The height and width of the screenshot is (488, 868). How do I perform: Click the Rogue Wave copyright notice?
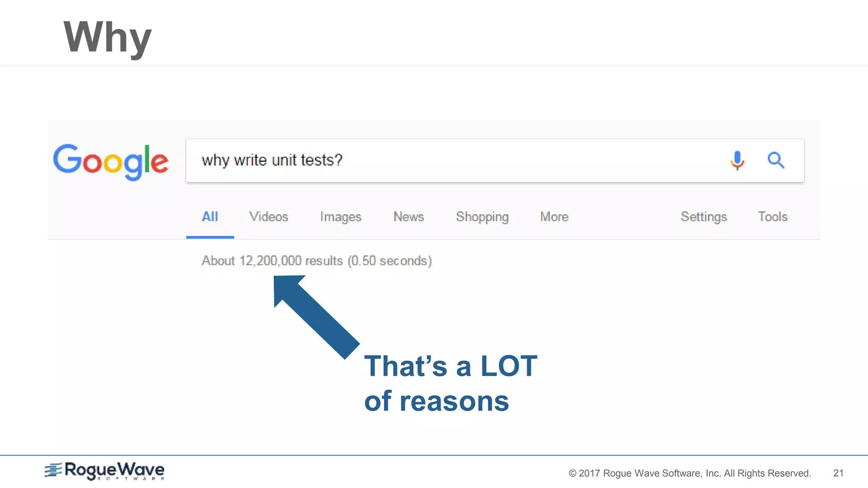(690, 473)
